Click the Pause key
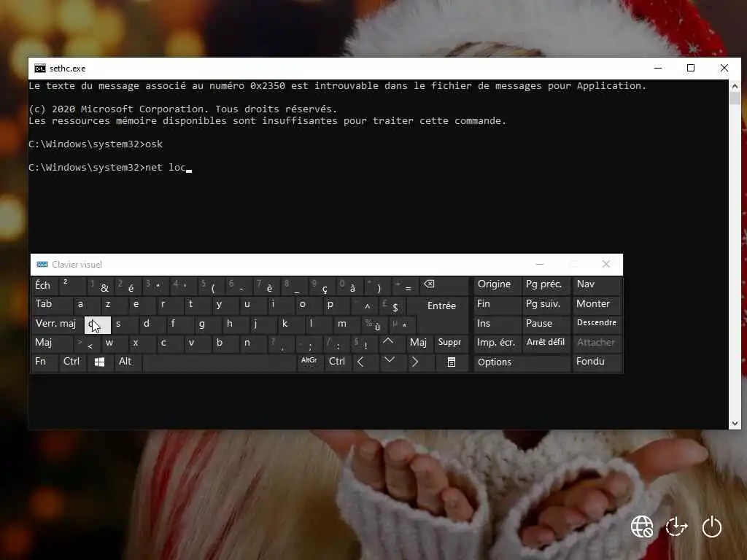Image resolution: width=747 pixels, height=560 pixels. (x=546, y=324)
